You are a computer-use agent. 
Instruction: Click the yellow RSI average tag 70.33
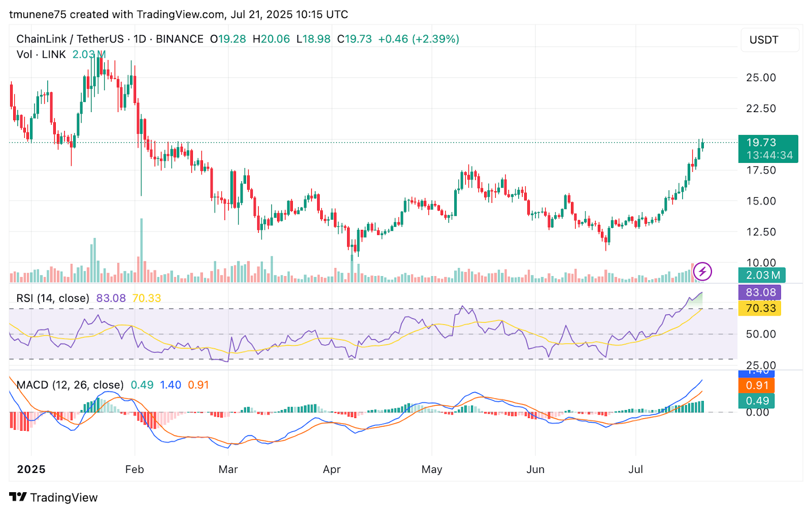pyautogui.click(x=760, y=308)
